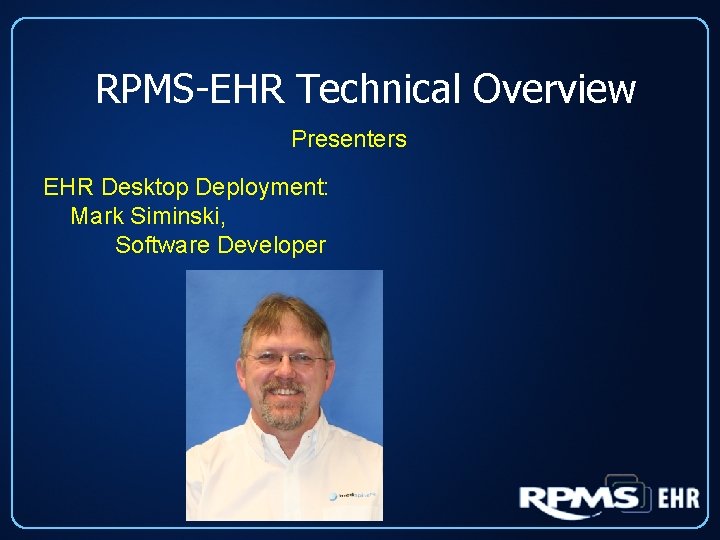Click the EHR Desktop Deployment heading

(x=186, y=187)
